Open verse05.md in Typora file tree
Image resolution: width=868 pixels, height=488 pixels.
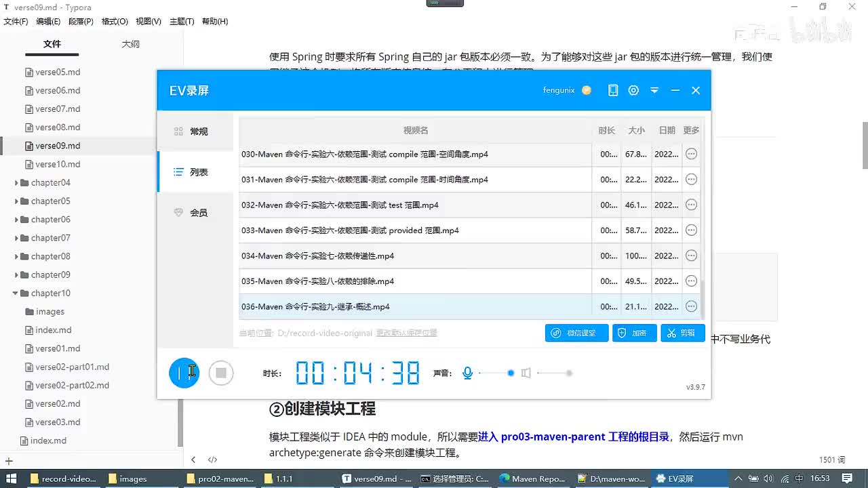[x=53, y=72]
